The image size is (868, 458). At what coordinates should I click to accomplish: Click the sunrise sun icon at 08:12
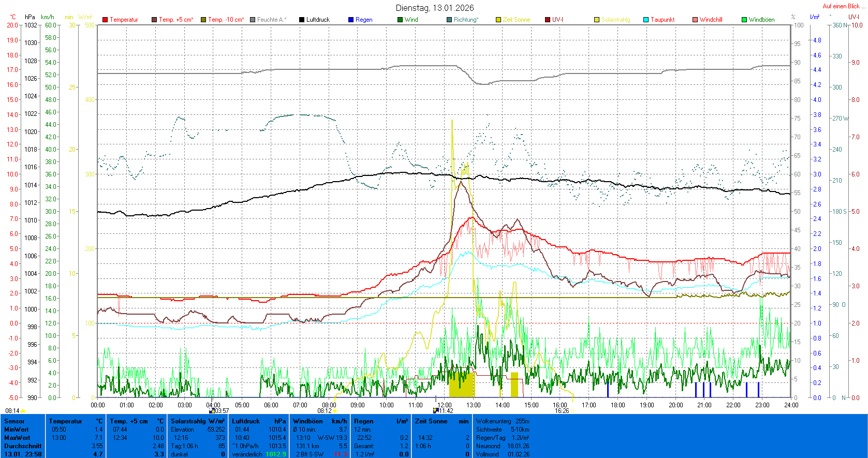(335, 411)
